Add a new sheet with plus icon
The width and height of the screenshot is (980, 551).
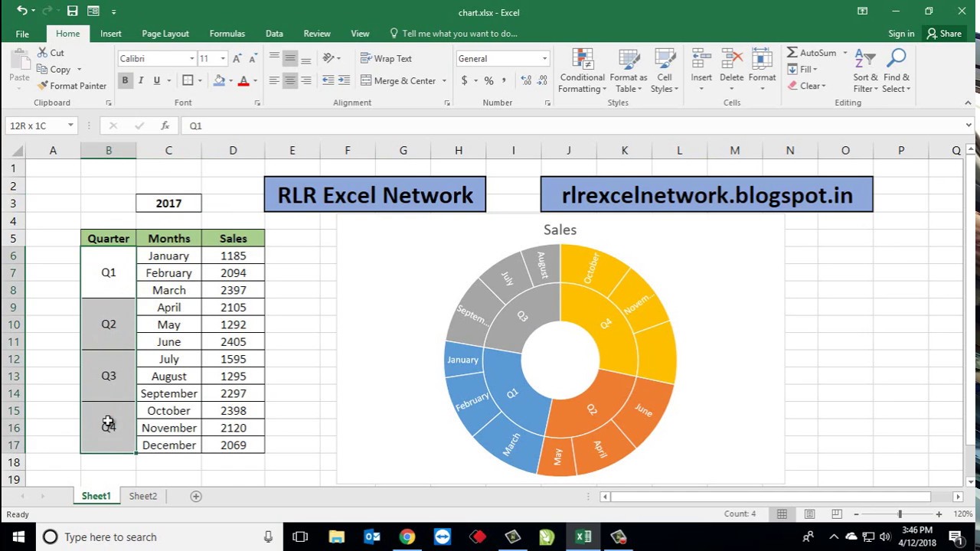point(196,496)
